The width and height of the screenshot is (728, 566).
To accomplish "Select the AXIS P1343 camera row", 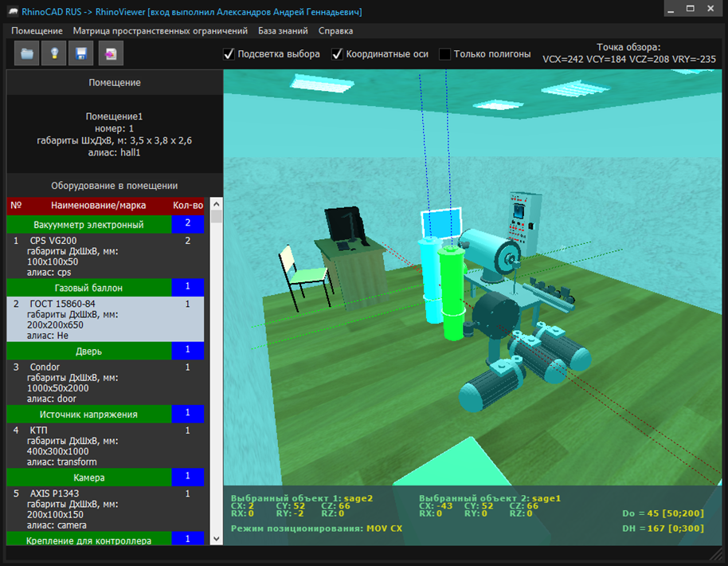I will tap(105, 509).
